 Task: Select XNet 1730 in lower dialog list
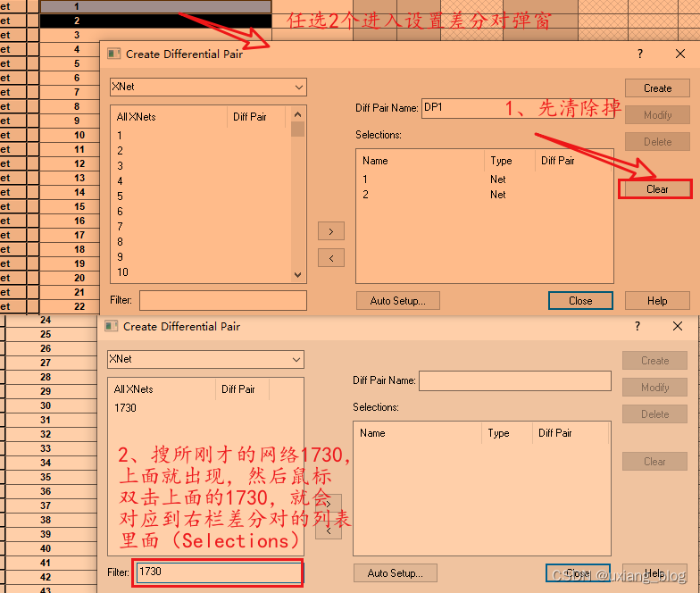(x=125, y=407)
